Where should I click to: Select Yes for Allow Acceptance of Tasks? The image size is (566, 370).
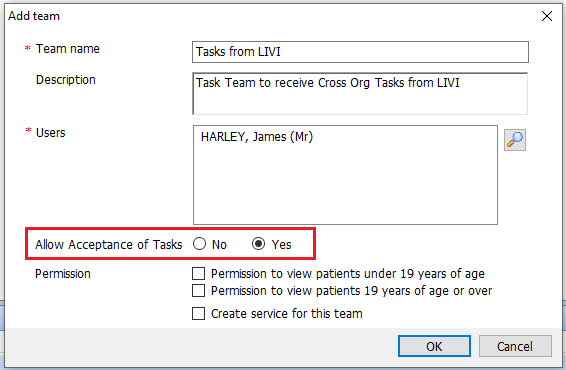click(258, 244)
